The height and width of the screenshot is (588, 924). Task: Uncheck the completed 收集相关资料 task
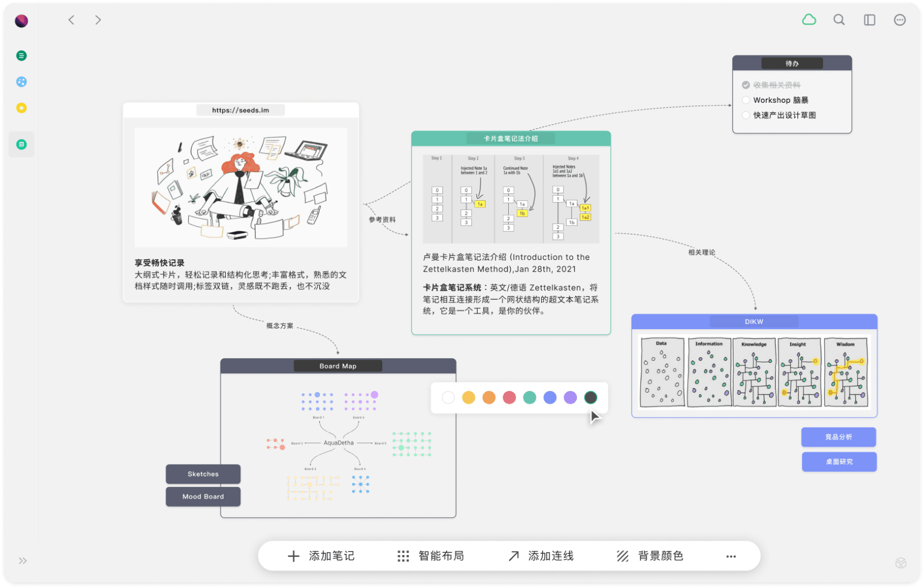746,84
